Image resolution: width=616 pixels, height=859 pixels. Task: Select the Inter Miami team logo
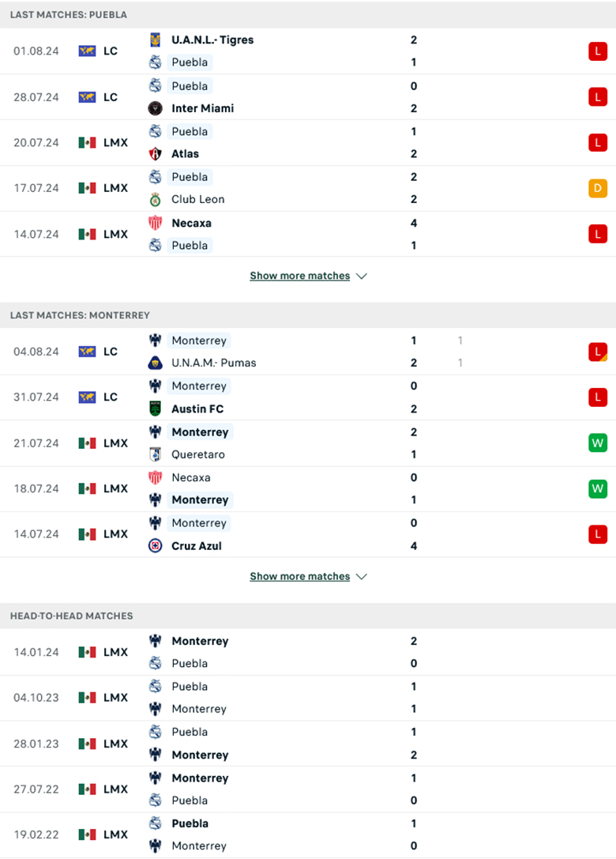pyautogui.click(x=155, y=108)
